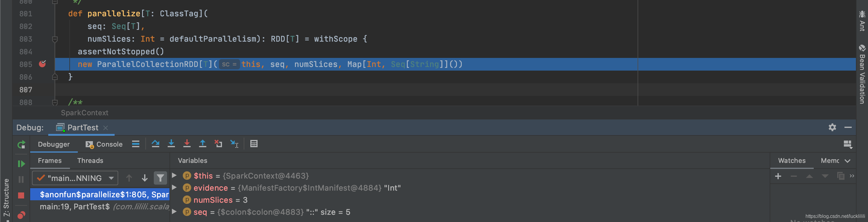868x222 pixels.
Task: Switch to the Debugger tab
Action: click(x=54, y=144)
